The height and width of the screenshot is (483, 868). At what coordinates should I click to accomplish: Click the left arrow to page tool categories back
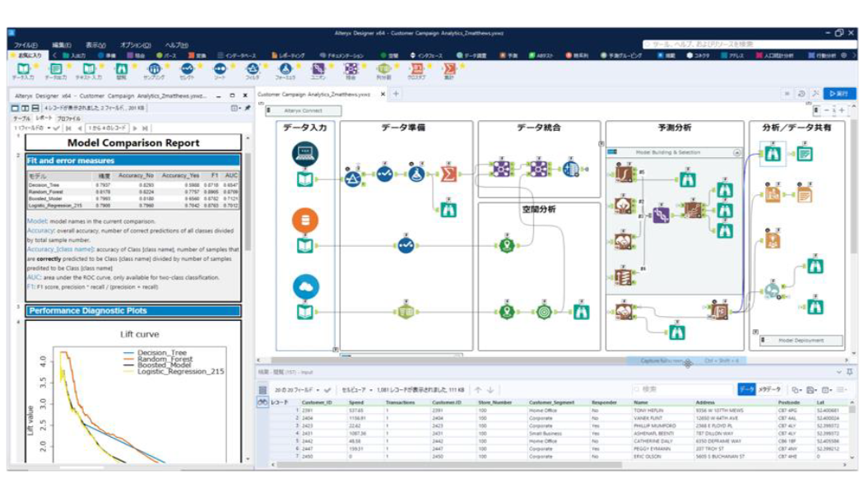(54, 55)
